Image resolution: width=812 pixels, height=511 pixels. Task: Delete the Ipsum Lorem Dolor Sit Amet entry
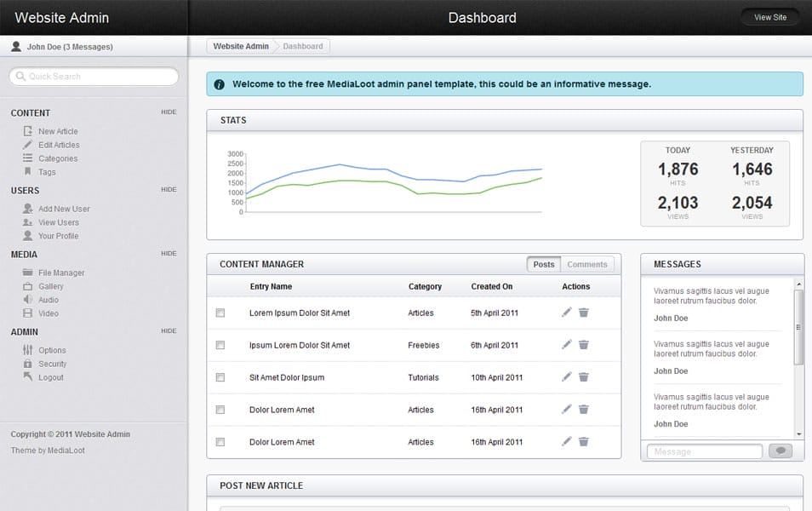click(583, 345)
